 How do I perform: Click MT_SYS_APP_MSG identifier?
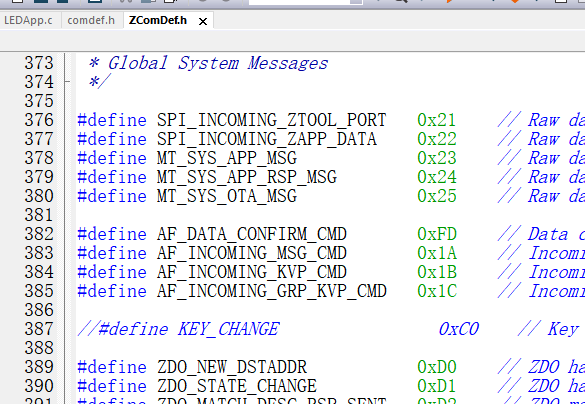point(227,158)
